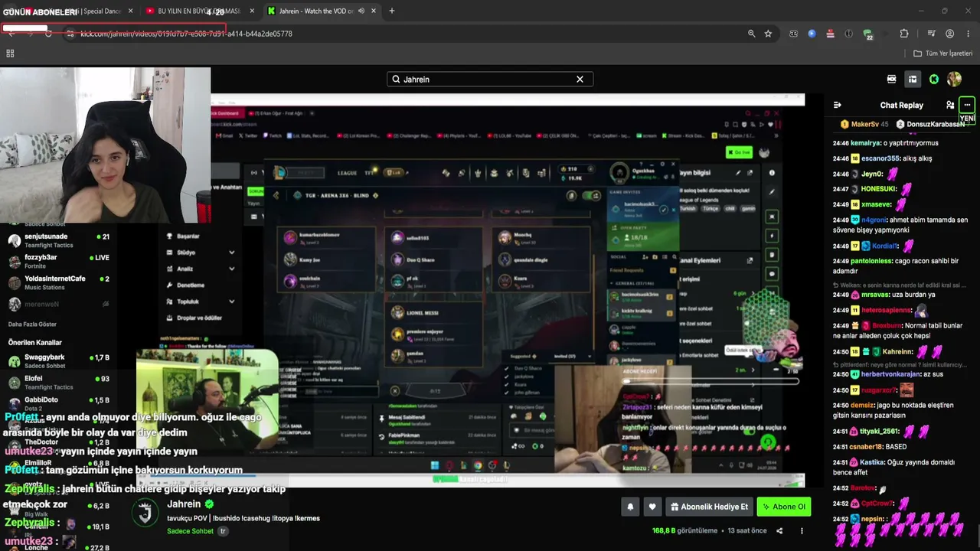Click the blue play extension icon

pos(812,34)
